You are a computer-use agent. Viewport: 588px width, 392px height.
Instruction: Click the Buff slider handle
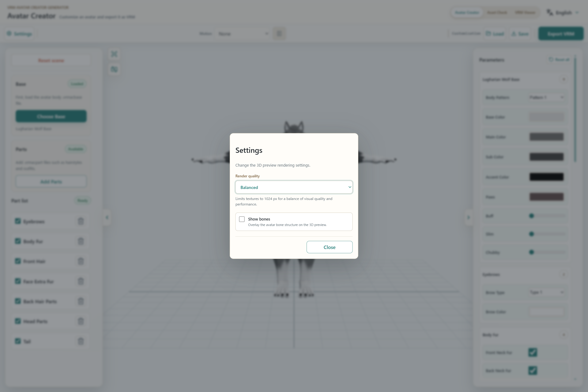click(532, 216)
